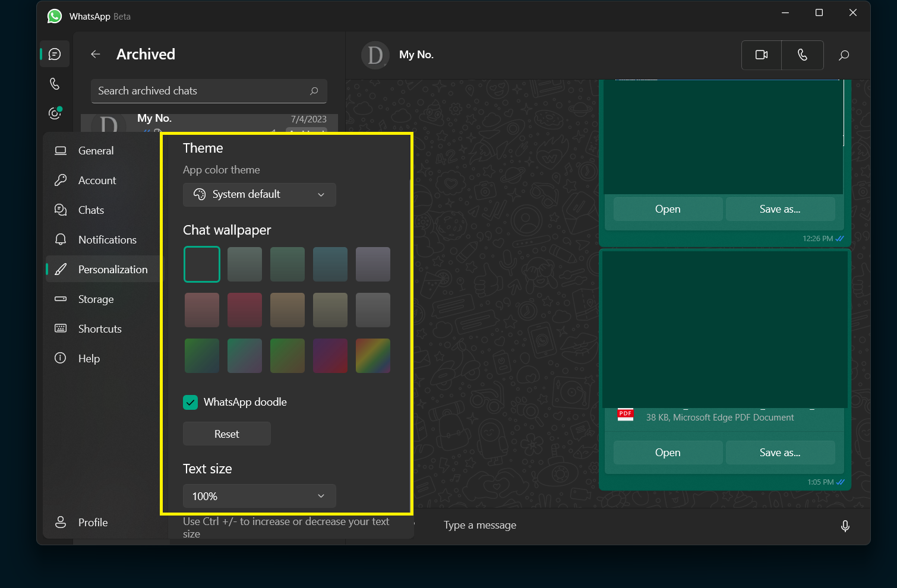Click the second PDF preview thumbnail
The width and height of the screenshot is (897, 588).
(x=725, y=329)
